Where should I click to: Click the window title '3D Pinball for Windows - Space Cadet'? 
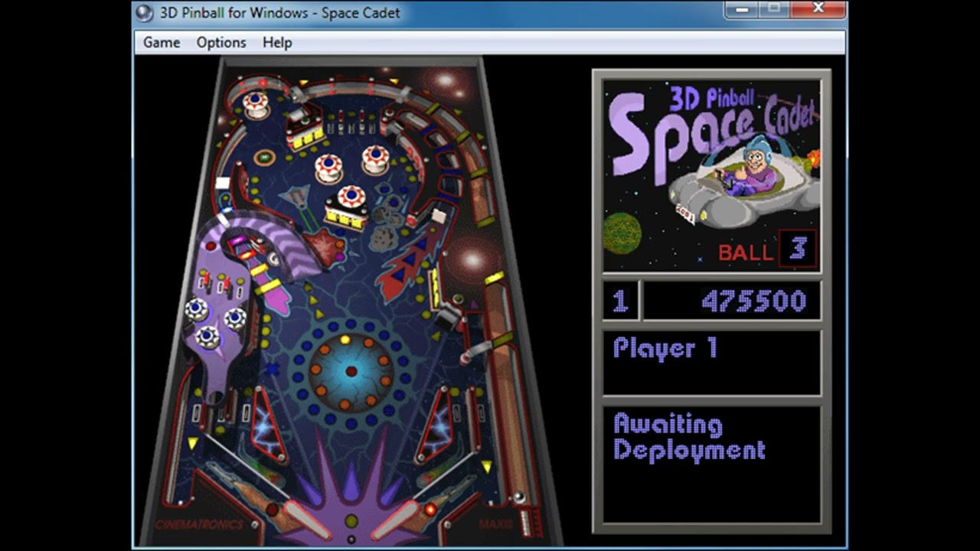tap(279, 13)
